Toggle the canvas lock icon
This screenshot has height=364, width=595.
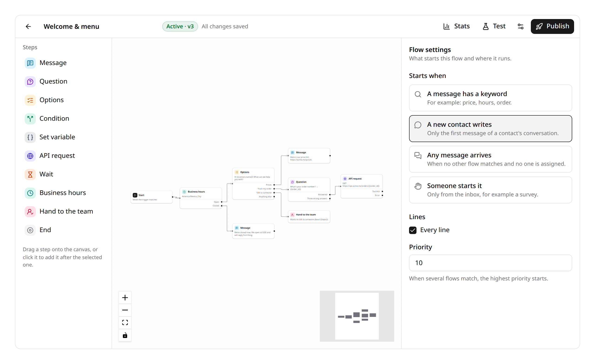[125, 335]
